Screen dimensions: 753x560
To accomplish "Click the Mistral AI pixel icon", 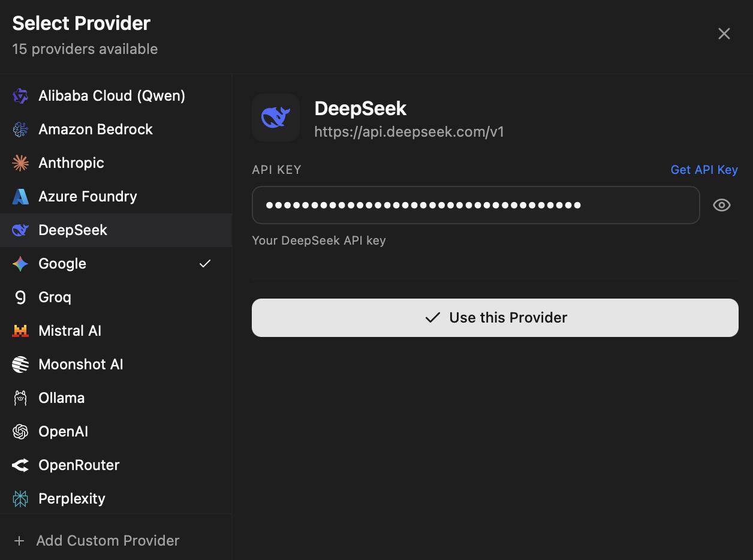I will (x=20, y=331).
